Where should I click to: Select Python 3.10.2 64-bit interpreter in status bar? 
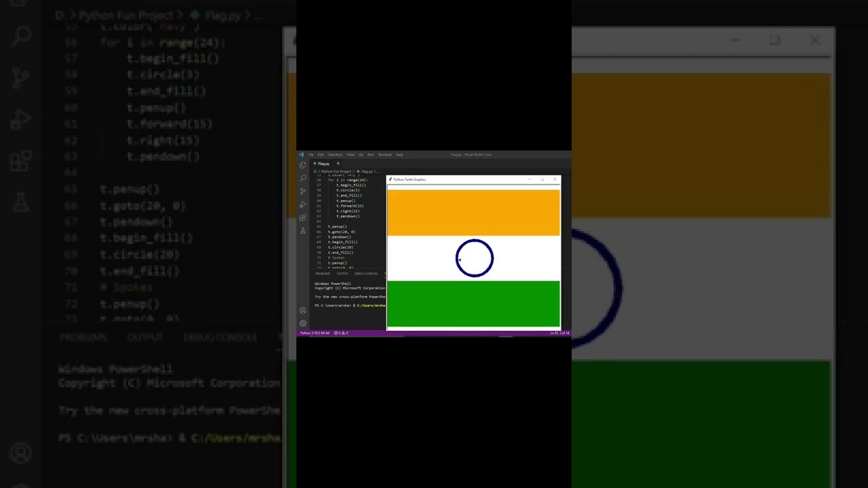coord(315,333)
